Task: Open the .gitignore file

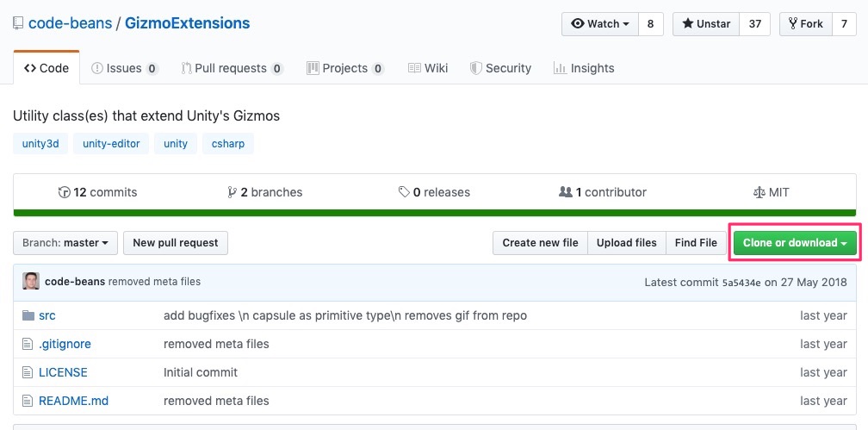Action: click(65, 344)
